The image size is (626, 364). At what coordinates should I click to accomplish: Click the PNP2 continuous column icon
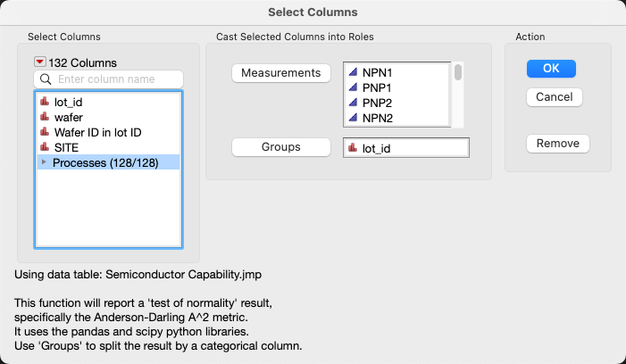[353, 103]
